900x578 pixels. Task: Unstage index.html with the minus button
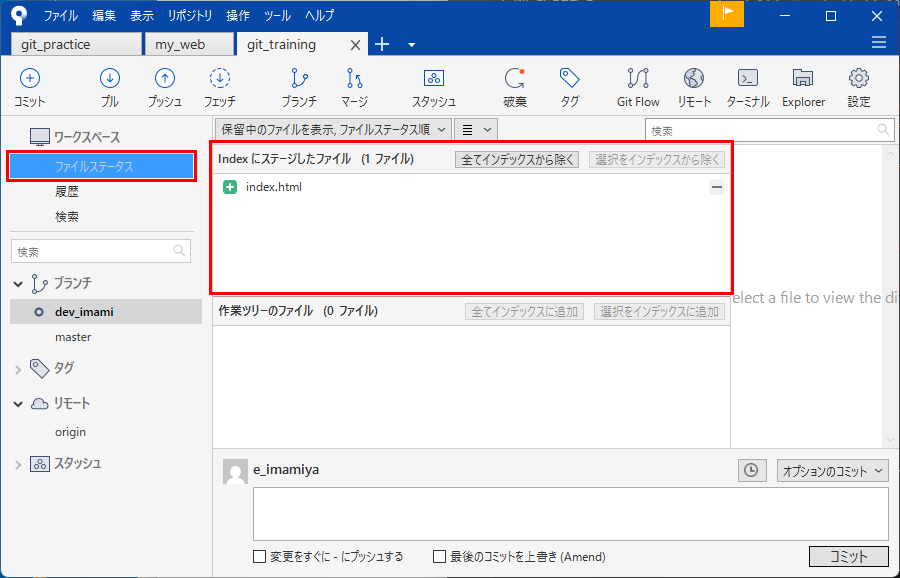[717, 187]
